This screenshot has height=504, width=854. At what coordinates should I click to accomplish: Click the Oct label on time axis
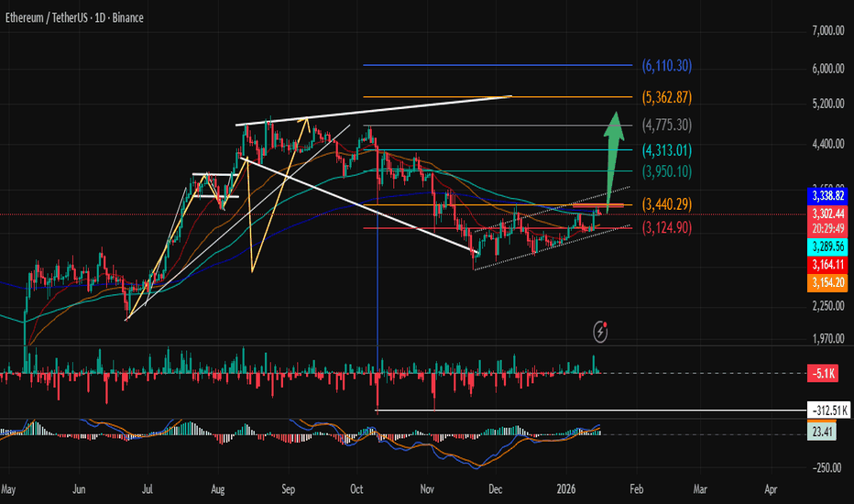[x=358, y=490]
